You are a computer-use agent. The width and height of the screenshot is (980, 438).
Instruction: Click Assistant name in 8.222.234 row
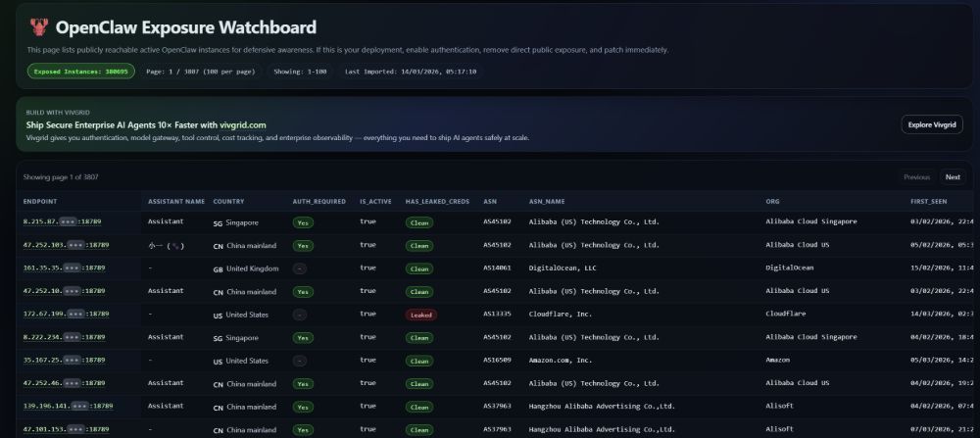pyautogui.click(x=166, y=337)
